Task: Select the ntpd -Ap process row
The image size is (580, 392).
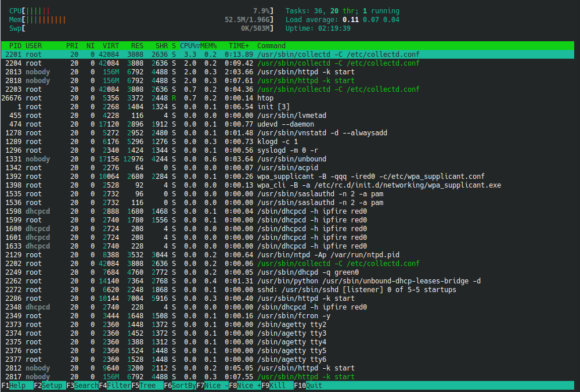Action: click(287, 255)
